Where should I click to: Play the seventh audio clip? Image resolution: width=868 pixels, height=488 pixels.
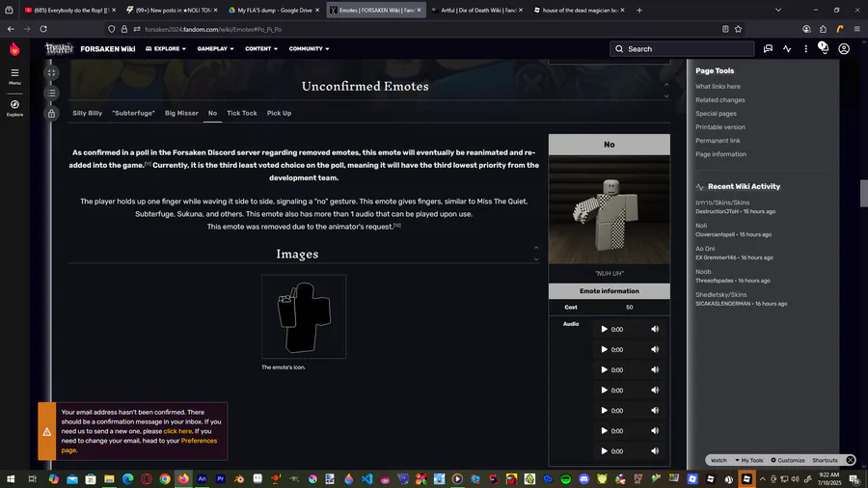[x=604, y=451]
